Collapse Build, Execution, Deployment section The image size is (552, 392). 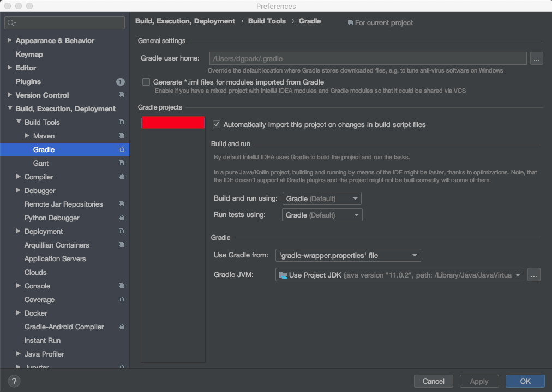10,108
